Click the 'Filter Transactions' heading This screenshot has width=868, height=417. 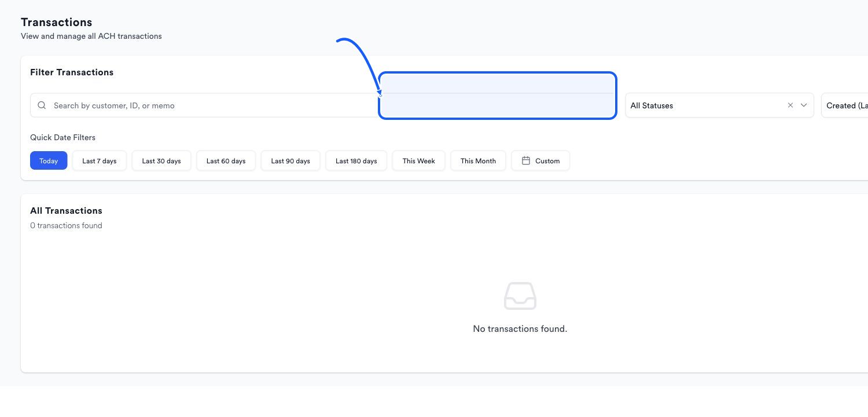tap(72, 72)
